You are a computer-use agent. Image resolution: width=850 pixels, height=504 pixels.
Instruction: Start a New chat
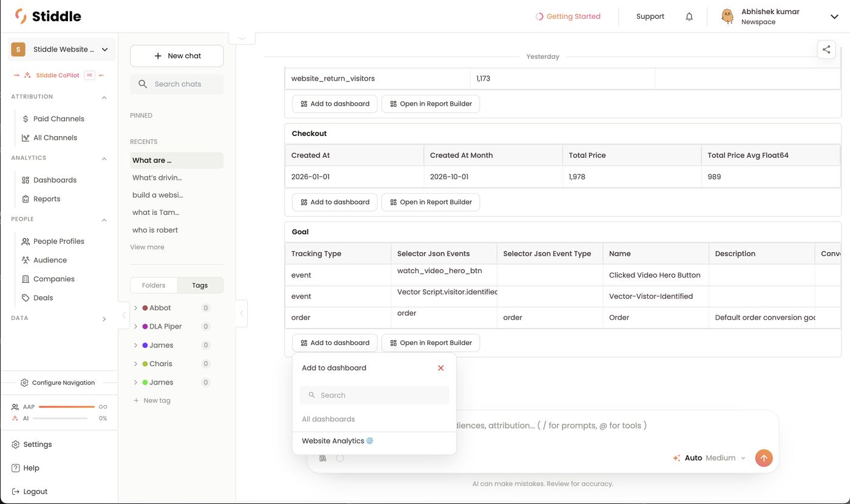point(177,56)
